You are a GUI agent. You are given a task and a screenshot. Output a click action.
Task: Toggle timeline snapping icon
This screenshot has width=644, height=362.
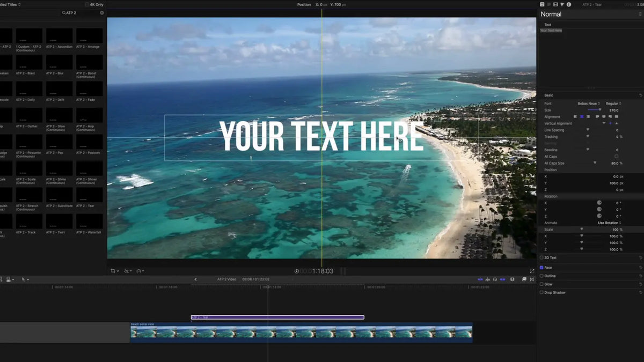point(503,279)
